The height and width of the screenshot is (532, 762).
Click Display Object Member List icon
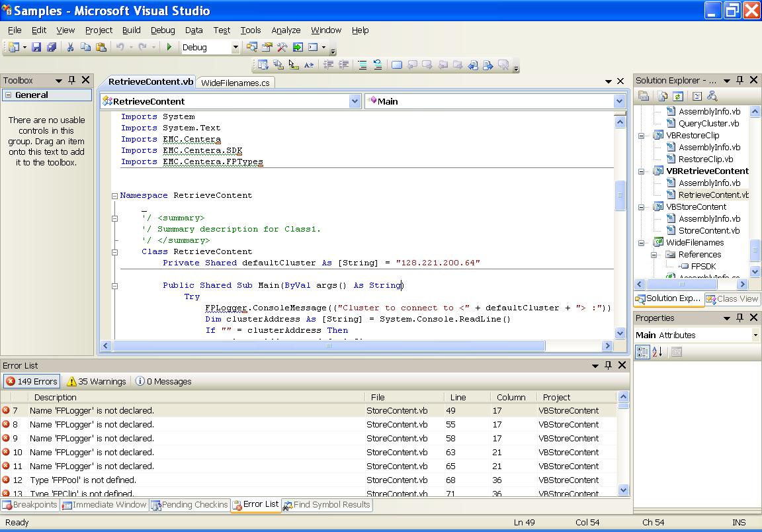tap(263, 65)
